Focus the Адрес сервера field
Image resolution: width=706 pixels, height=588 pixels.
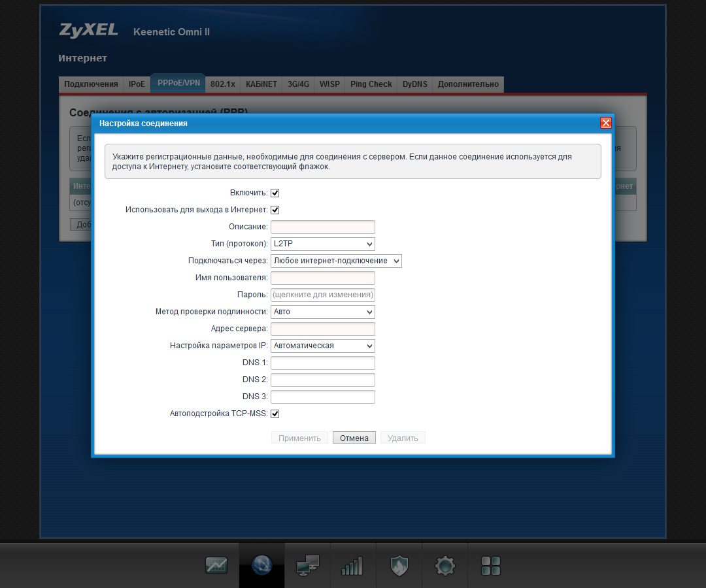(323, 329)
